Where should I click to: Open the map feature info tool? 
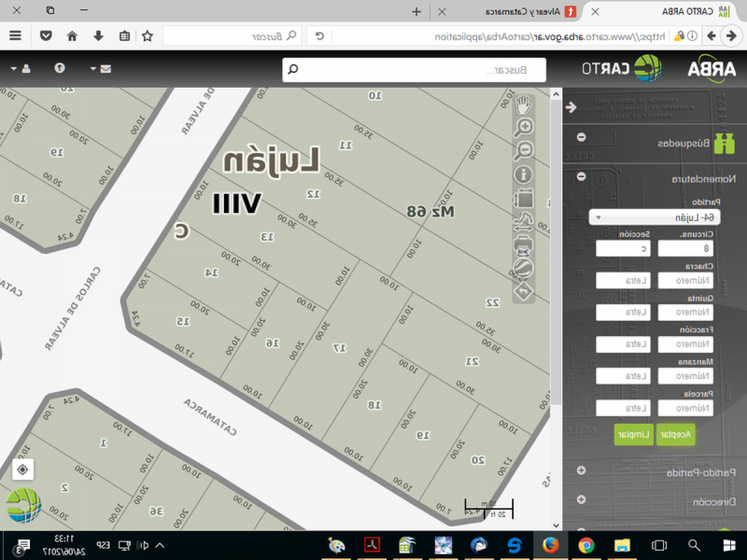click(x=524, y=174)
